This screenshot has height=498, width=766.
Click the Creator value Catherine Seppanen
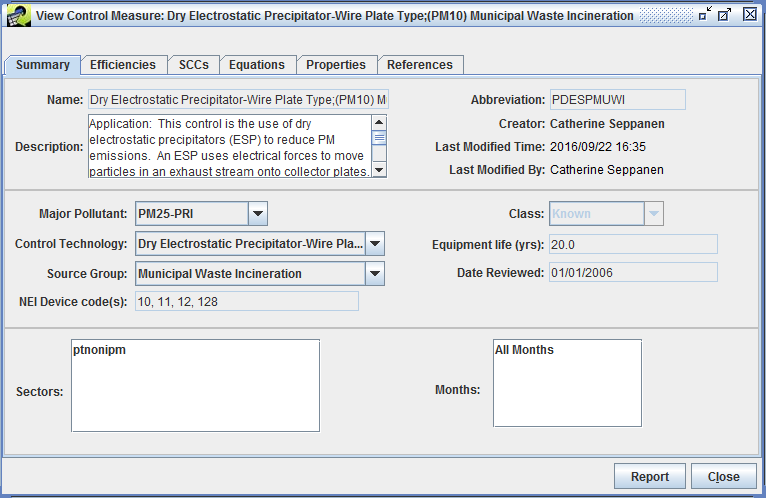pos(607,124)
